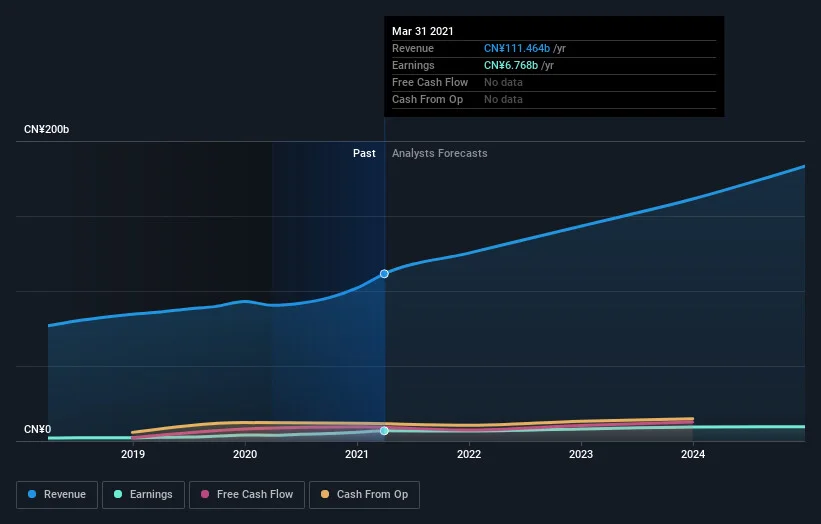
Task: Click the 2022 x-axis label
Action: [469, 454]
